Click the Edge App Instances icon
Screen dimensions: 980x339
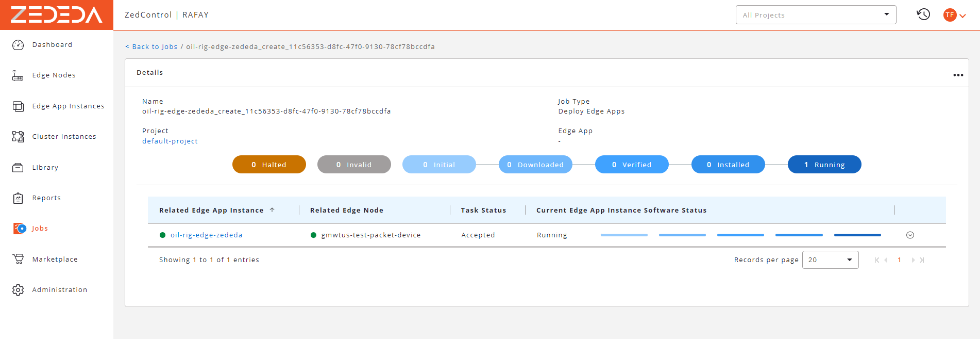[x=18, y=106]
